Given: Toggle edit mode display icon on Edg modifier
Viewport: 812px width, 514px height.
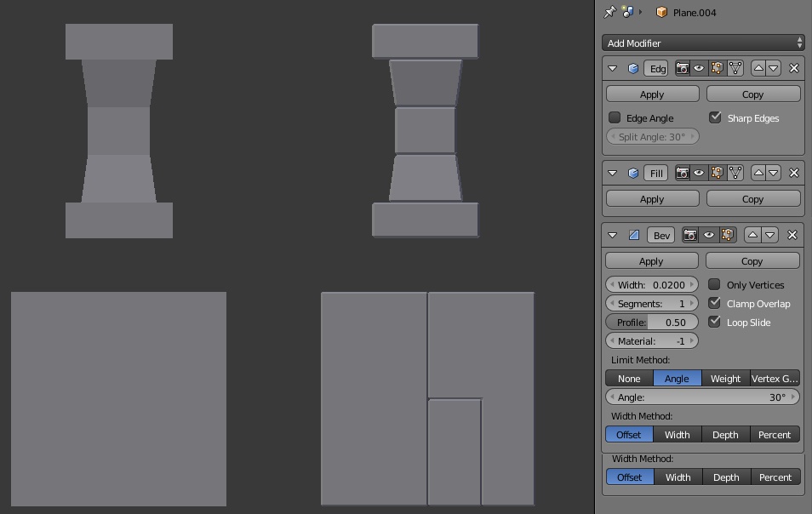Looking at the screenshot, I should pos(718,68).
